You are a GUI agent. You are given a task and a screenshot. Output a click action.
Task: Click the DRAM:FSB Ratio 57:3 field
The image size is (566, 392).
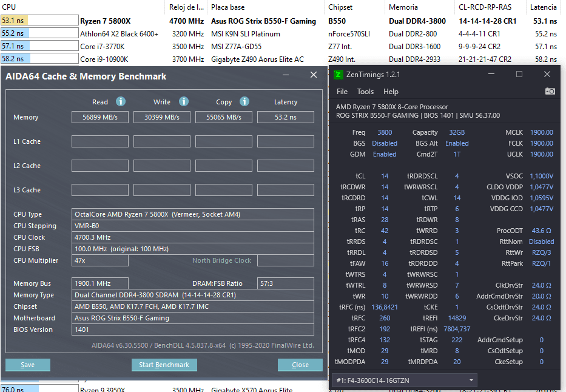tap(286, 284)
